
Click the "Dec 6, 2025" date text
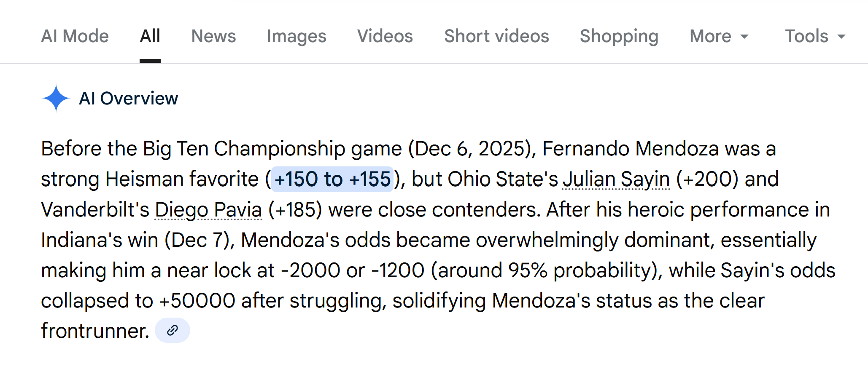coord(472,149)
